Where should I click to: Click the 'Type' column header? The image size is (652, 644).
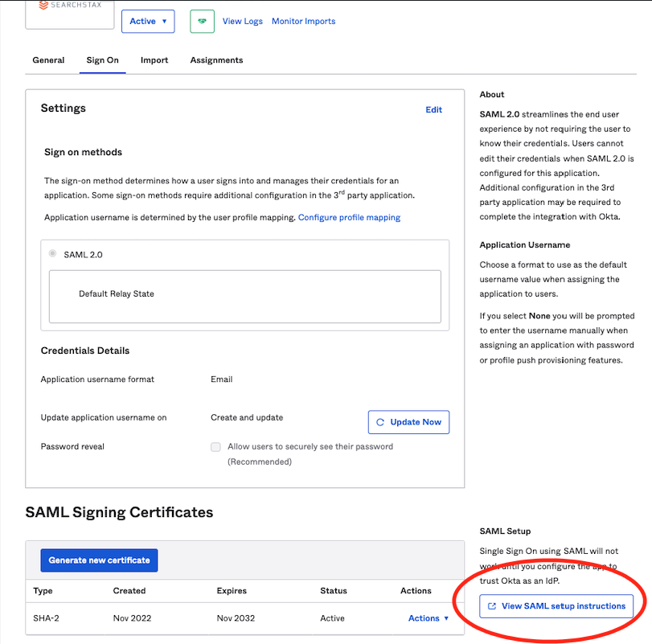pos(43,591)
